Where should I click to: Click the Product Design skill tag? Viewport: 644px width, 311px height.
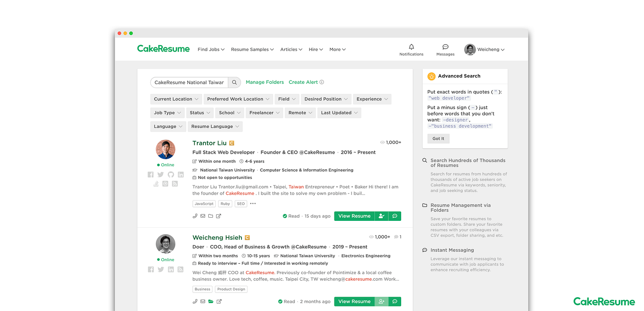click(231, 289)
